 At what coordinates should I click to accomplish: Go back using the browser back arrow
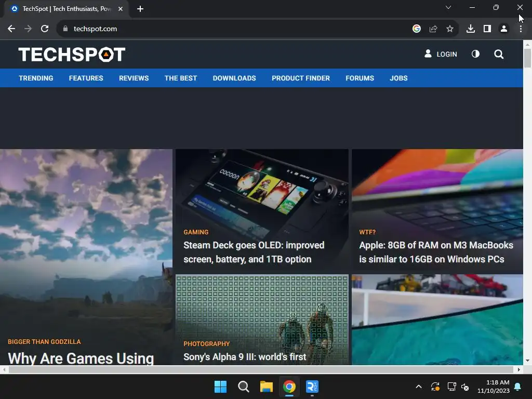click(x=11, y=29)
